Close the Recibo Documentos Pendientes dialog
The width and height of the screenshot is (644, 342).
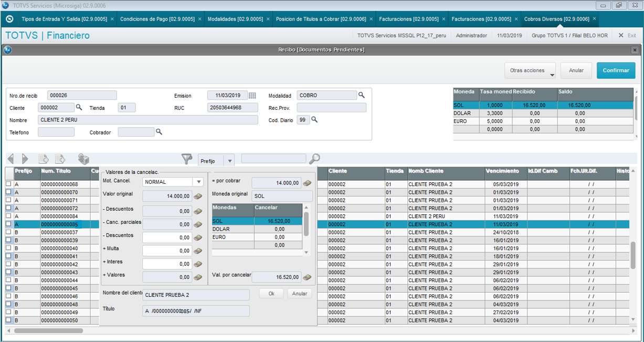pyautogui.click(x=635, y=50)
